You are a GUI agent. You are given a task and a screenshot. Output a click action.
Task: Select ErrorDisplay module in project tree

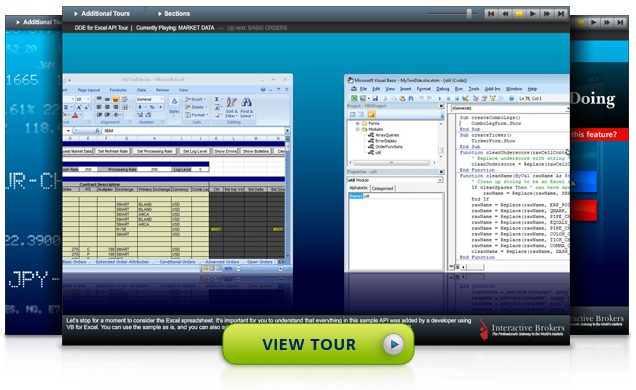click(x=383, y=141)
